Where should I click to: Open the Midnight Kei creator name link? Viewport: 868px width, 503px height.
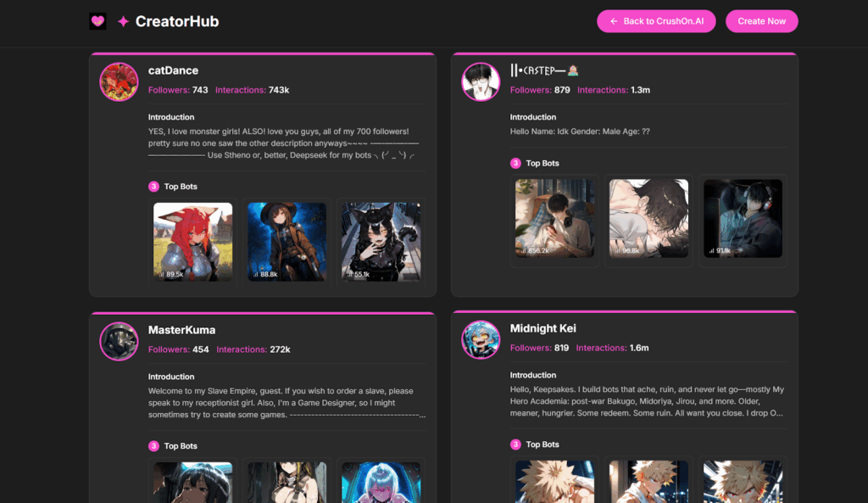[543, 328]
